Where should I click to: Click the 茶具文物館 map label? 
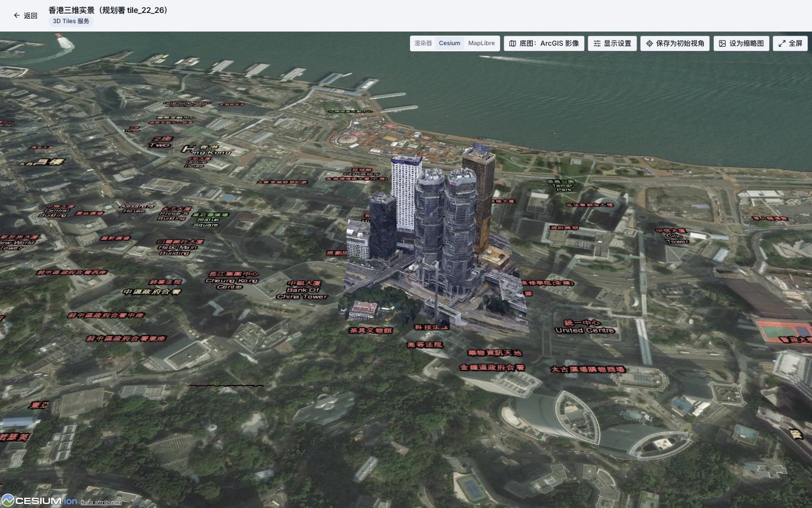click(370, 330)
